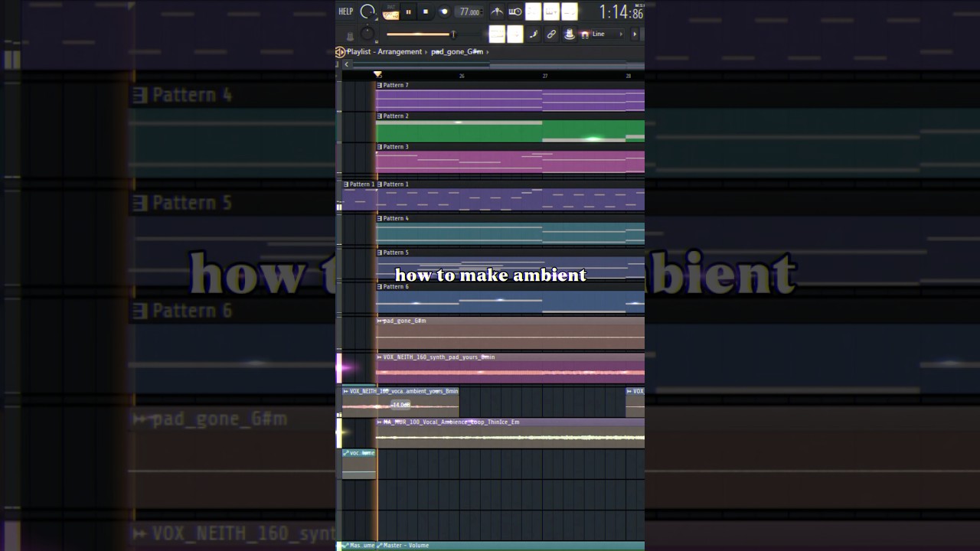This screenshot has width=980, height=551.
Task: Click the 77.000 tempo field
Action: point(469,11)
